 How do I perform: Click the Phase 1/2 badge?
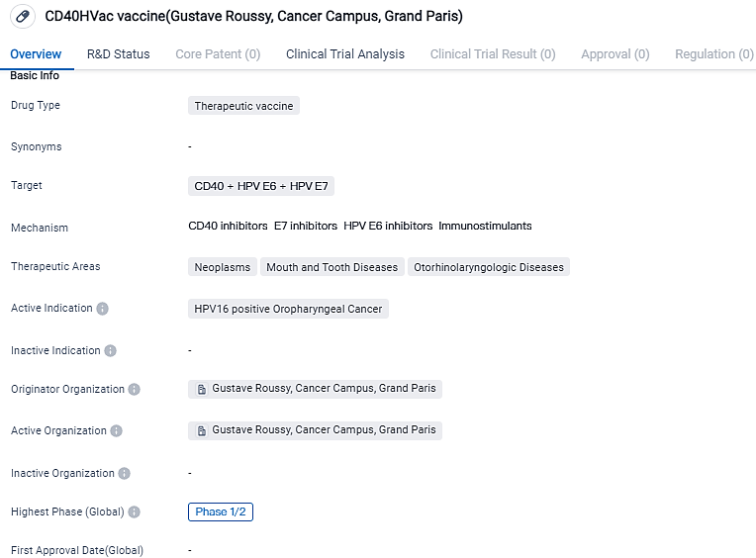[220, 512]
